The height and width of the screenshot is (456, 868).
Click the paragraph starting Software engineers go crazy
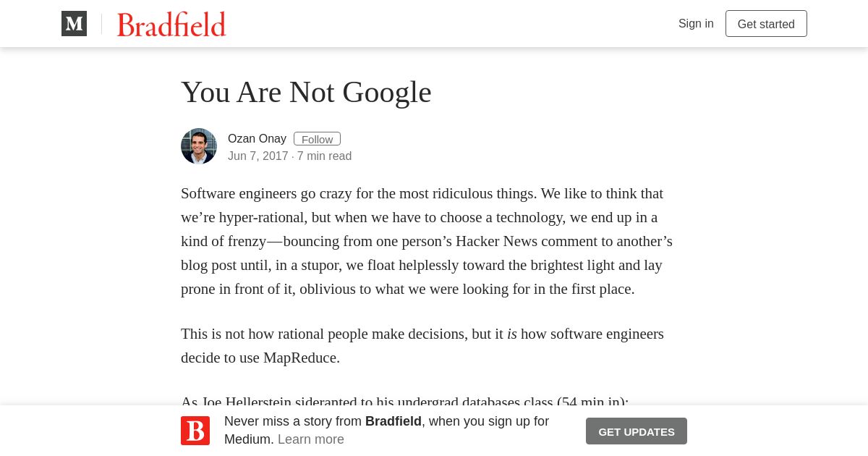(427, 241)
